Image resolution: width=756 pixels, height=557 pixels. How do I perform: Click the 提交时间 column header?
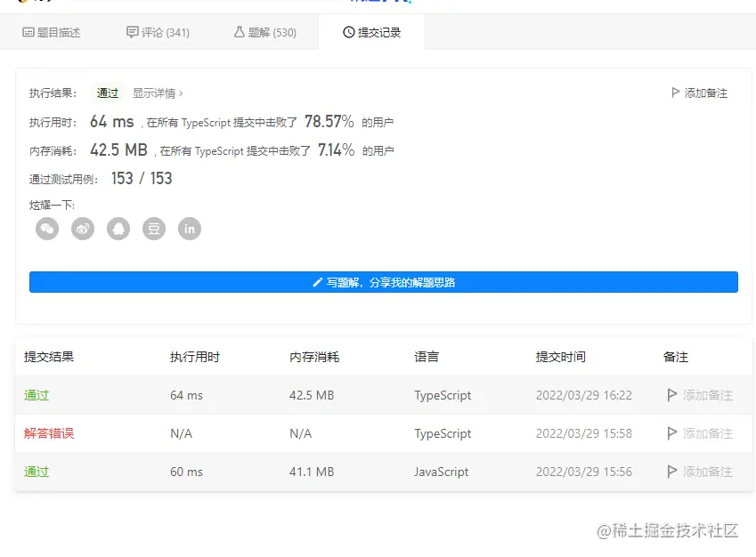(x=561, y=357)
